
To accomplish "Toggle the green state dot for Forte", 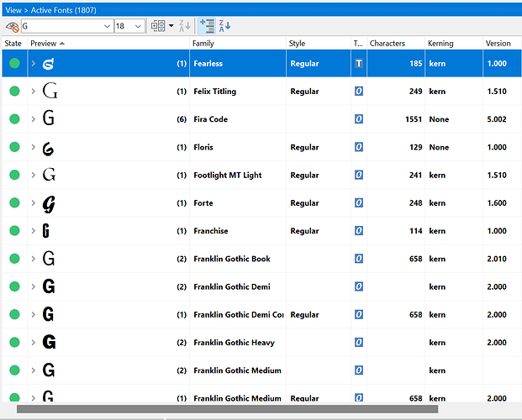I will [14, 202].
